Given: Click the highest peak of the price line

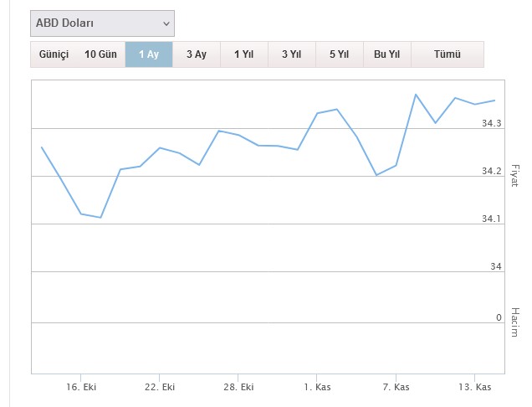Looking at the screenshot, I should point(416,95).
